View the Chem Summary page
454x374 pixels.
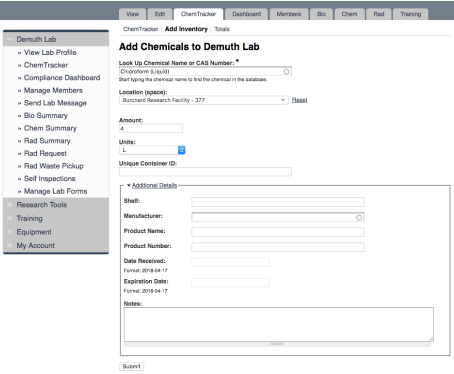tap(50, 128)
